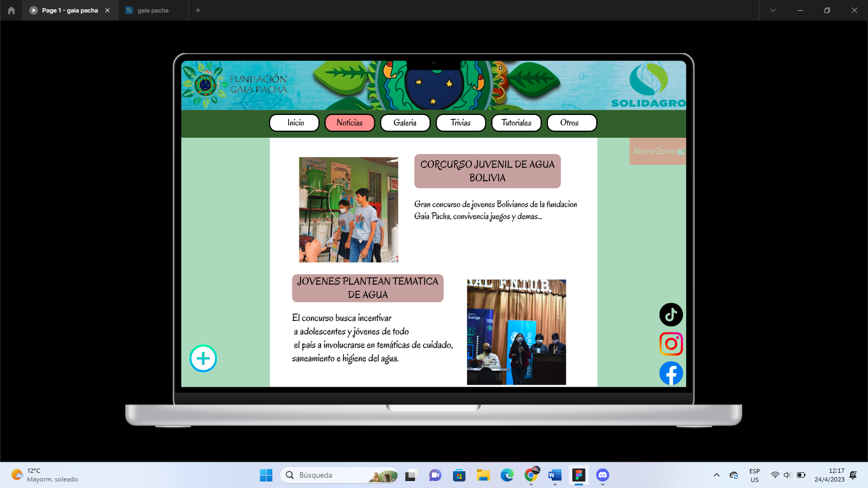Viewport: 868px width, 488px height.
Task: Expand the tab list chevron in title bar
Action: point(773,10)
